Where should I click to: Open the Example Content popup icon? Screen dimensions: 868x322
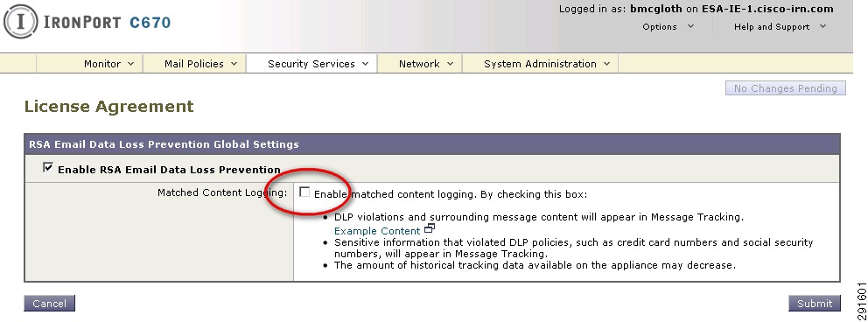tap(430, 228)
